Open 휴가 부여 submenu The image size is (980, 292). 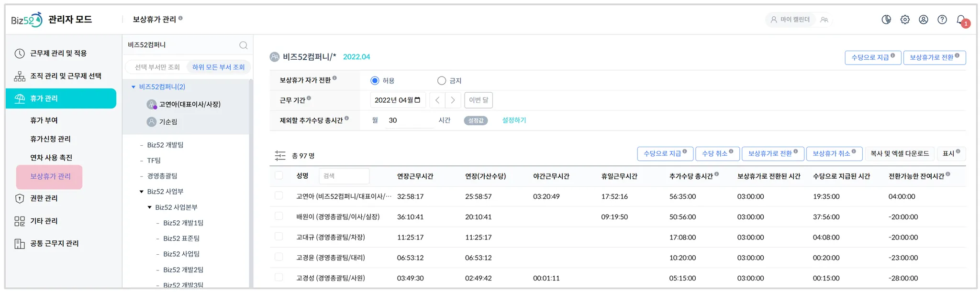coord(44,120)
